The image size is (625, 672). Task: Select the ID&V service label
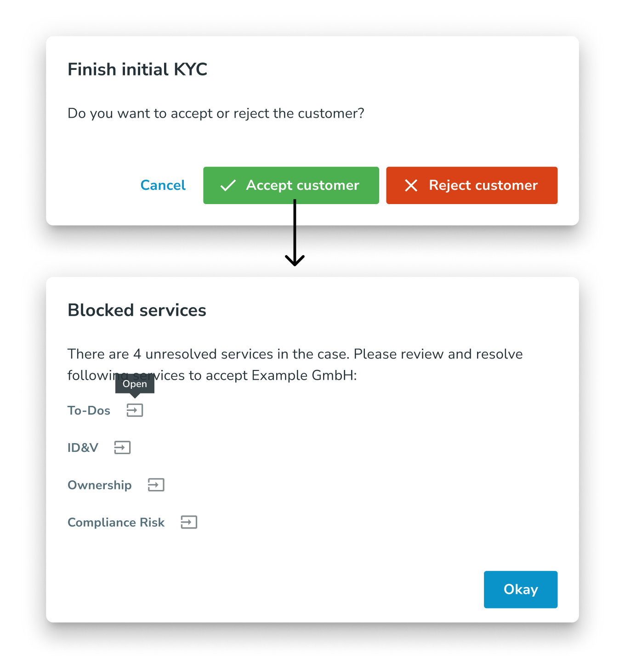(83, 447)
